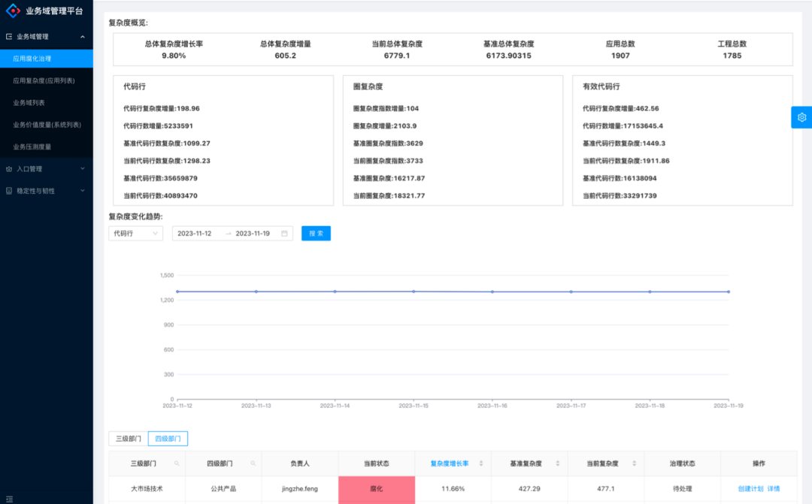The width and height of the screenshot is (812, 504).
Task: Click the 稳定性与韧性 menu icon
Action: point(9,191)
